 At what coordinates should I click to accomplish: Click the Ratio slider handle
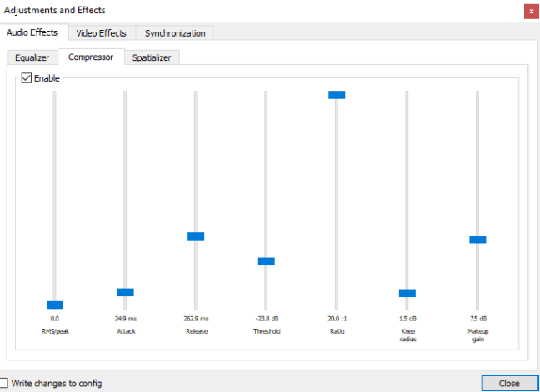(x=337, y=95)
